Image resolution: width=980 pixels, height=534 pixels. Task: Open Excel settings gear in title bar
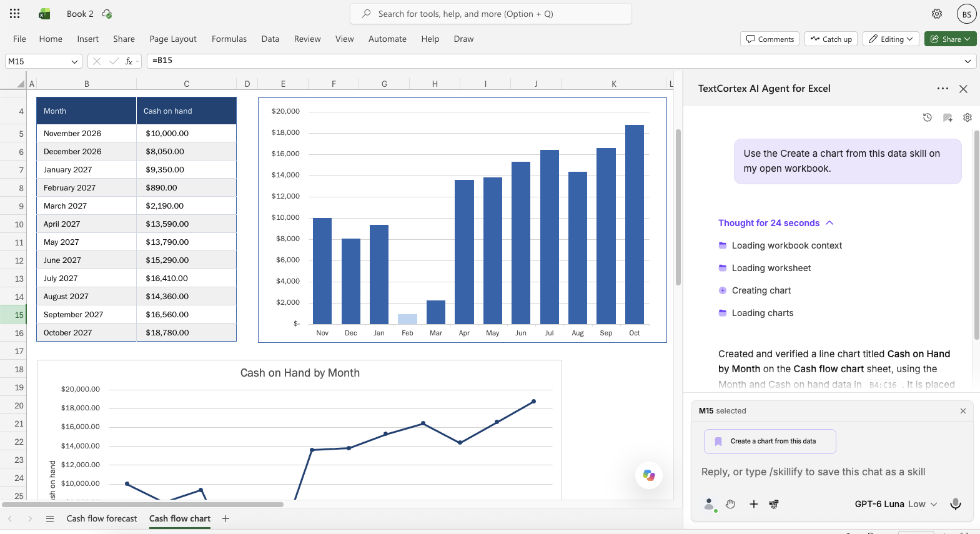(x=937, y=14)
